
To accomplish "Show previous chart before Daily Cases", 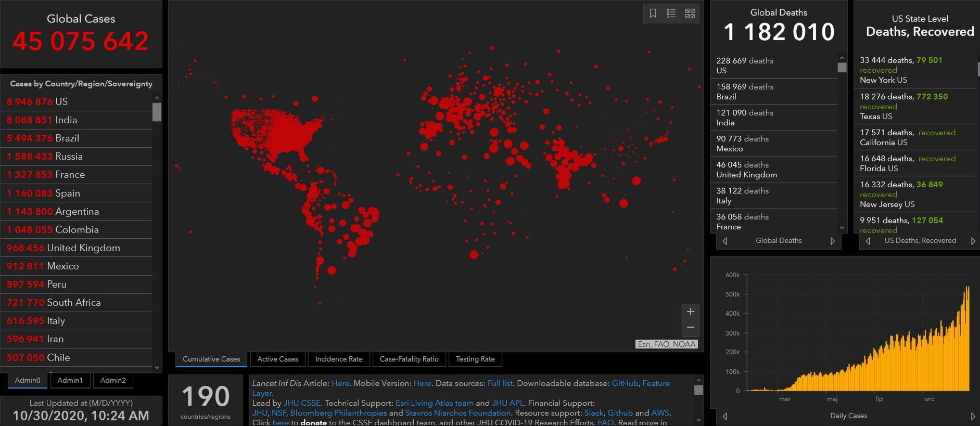I will (x=725, y=416).
